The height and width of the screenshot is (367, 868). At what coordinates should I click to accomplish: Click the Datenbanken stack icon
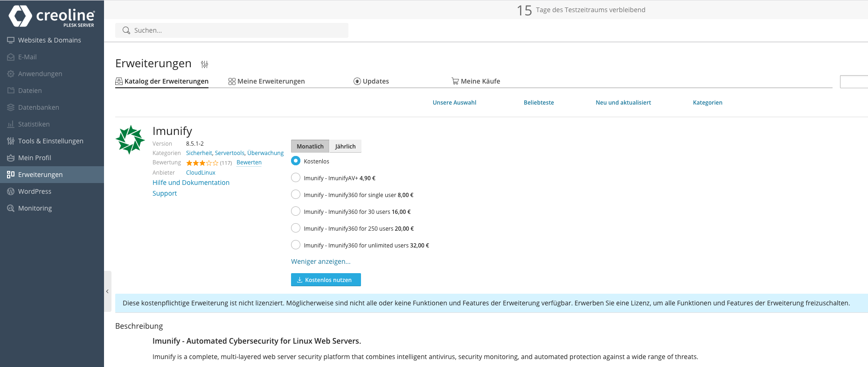[x=11, y=107]
